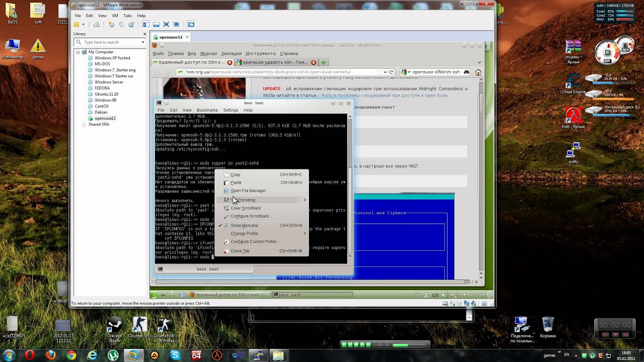Click the revert snapshot toolbar icon
644x362 pixels.
[x=121, y=25]
